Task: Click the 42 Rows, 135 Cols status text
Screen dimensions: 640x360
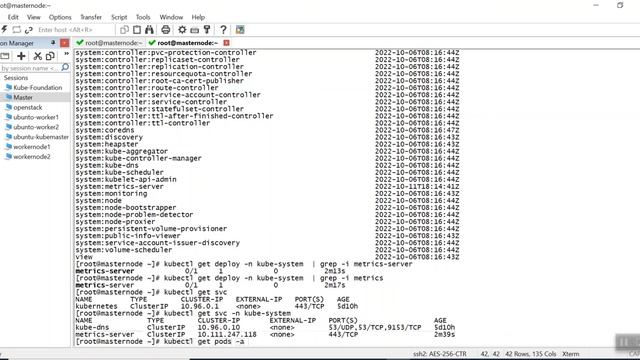Action: tap(531, 354)
